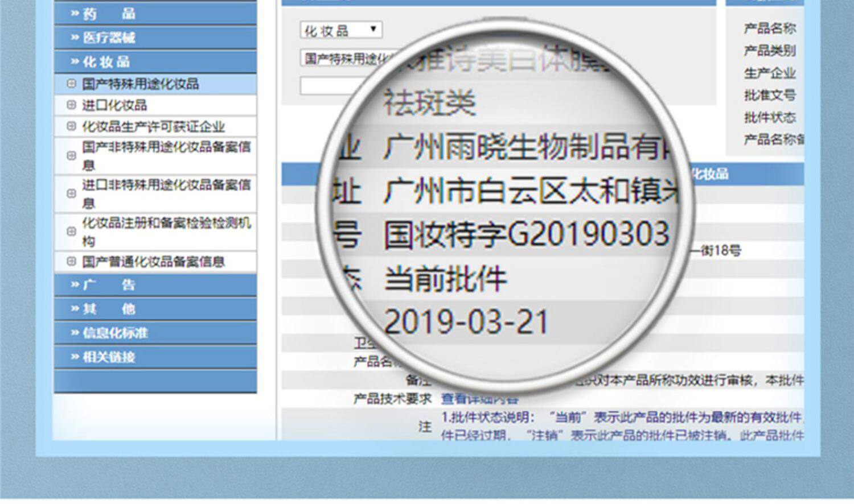Select 进口非特殊用途化妆品备案信息 in the sidebar

point(166,194)
